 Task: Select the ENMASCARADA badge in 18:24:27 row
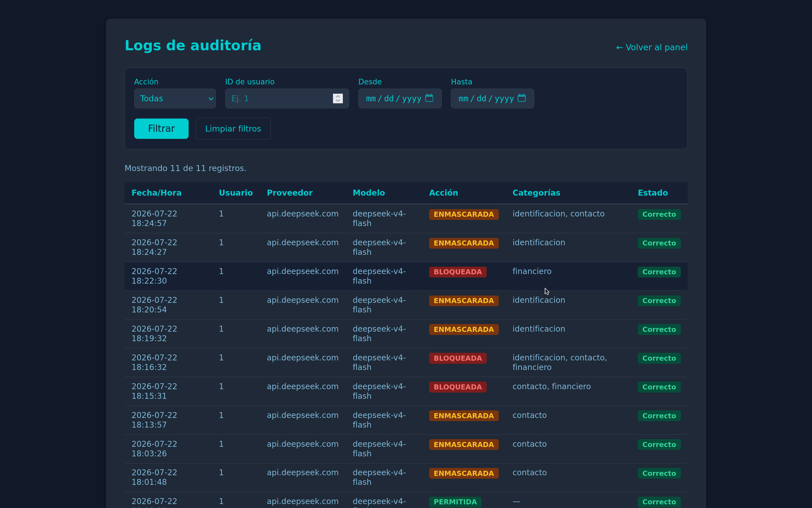coord(464,243)
